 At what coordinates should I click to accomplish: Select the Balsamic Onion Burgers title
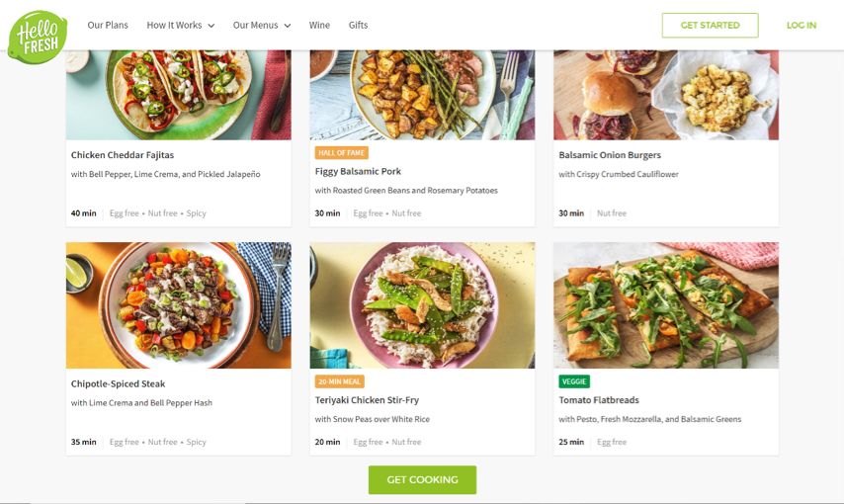[x=610, y=155]
